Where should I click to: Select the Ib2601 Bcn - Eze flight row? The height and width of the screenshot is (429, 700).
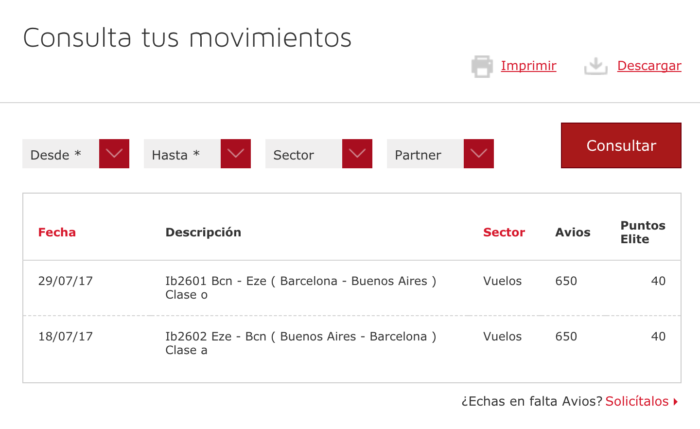pos(300,288)
